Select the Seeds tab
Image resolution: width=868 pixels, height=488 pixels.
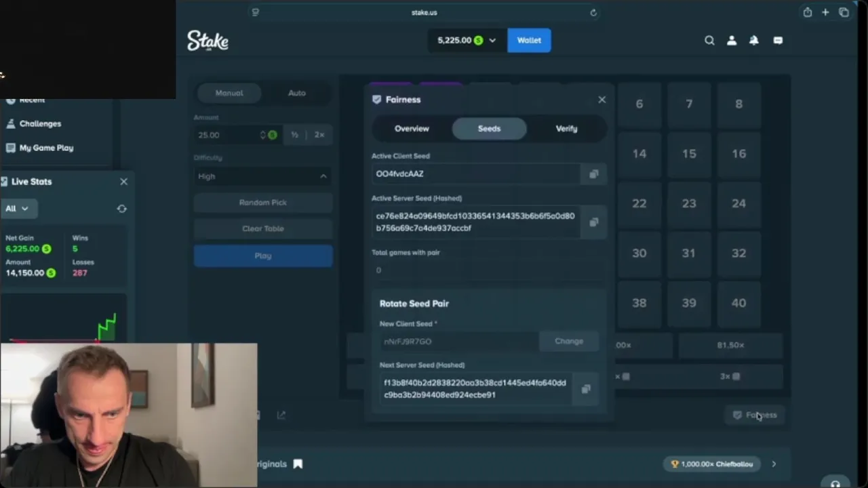pos(489,129)
